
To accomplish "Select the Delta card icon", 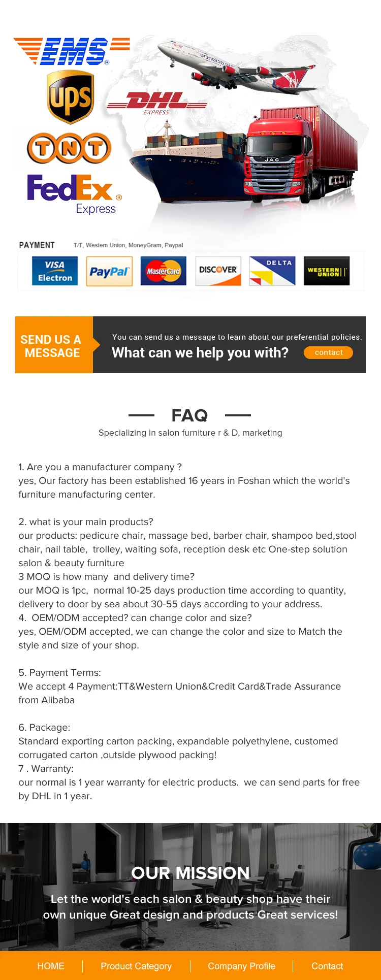I will click(272, 271).
